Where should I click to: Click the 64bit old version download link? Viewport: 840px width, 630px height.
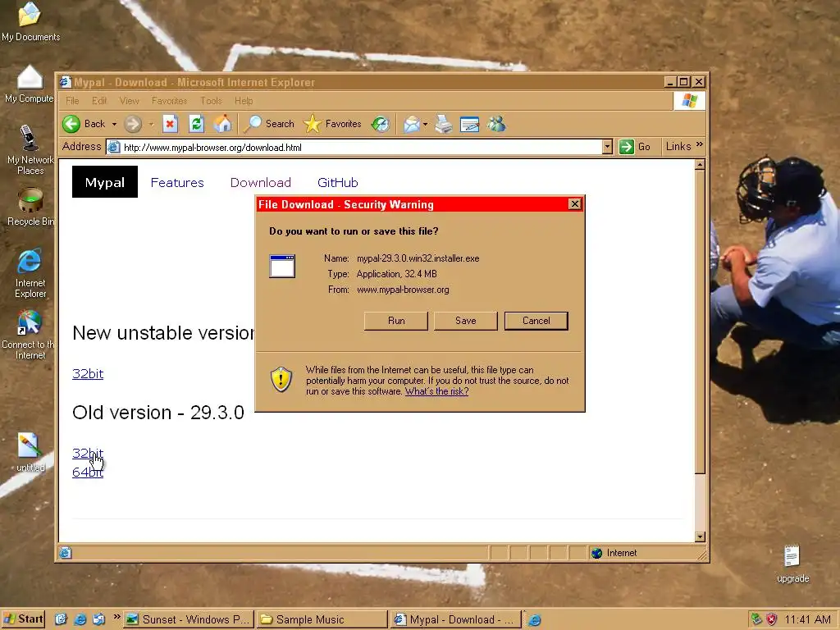[88, 472]
